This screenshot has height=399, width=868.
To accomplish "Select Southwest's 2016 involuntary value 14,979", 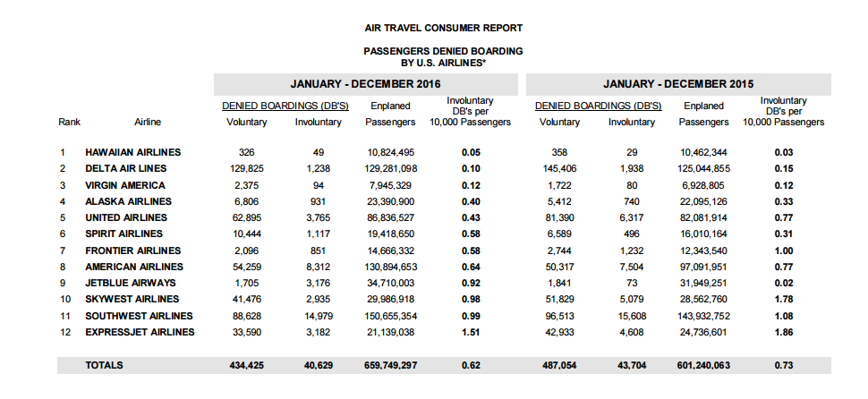I will (319, 316).
